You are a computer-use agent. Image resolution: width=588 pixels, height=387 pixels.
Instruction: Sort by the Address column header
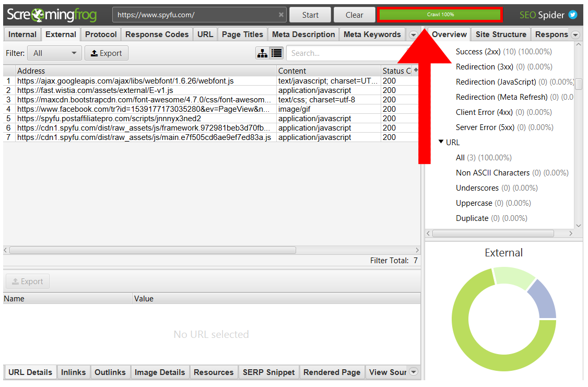pos(146,71)
